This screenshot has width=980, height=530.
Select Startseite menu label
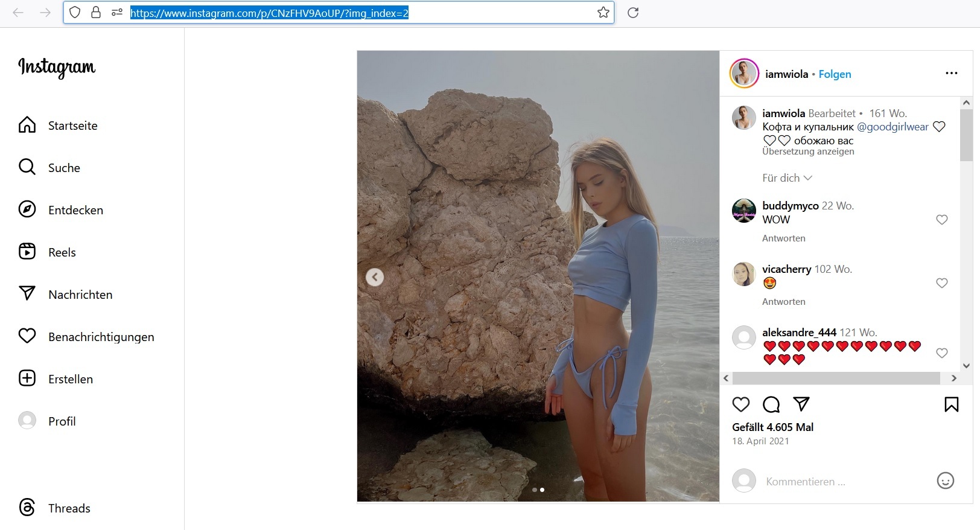(73, 126)
